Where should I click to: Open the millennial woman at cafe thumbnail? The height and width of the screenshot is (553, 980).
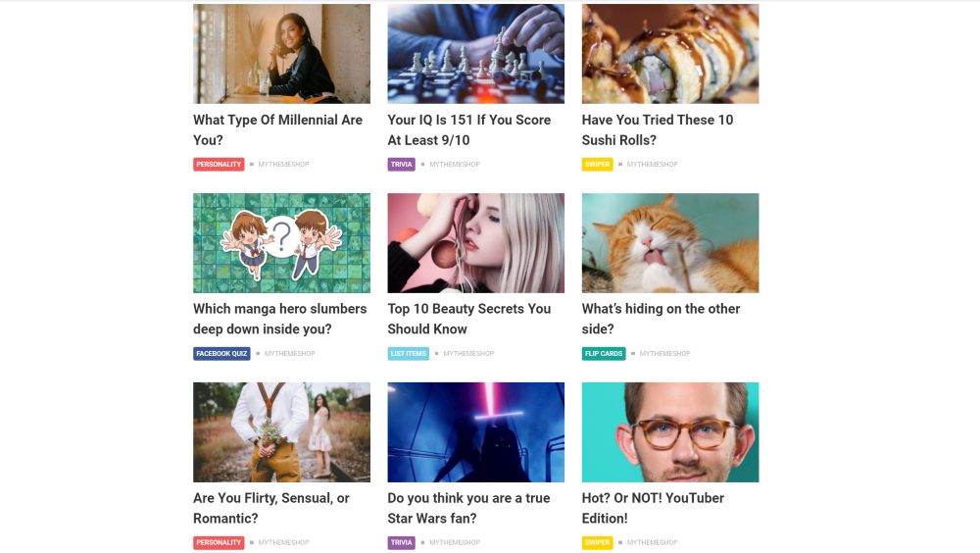(281, 54)
